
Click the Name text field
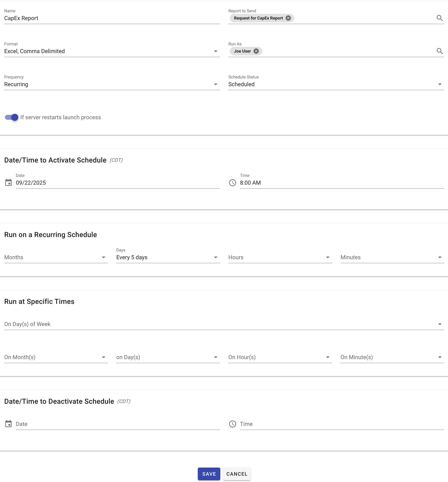112,18
